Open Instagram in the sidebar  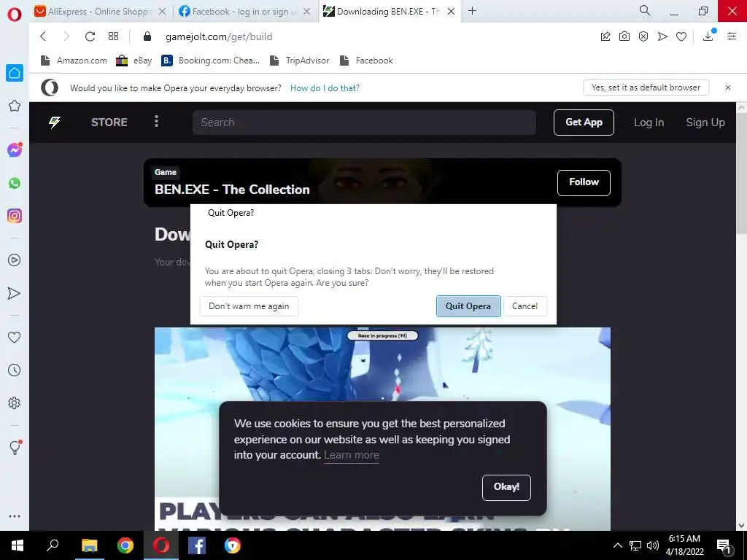click(x=15, y=216)
